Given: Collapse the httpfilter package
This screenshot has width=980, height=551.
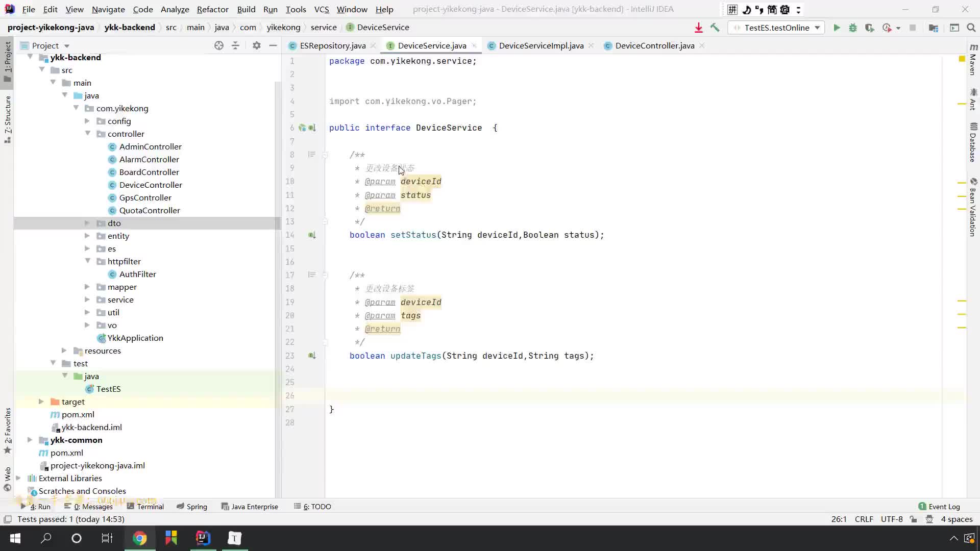Looking at the screenshot, I should [x=87, y=261].
